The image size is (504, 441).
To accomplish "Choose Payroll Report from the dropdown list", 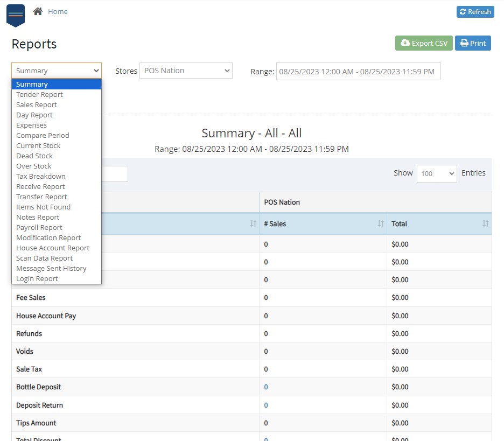I will point(39,227).
